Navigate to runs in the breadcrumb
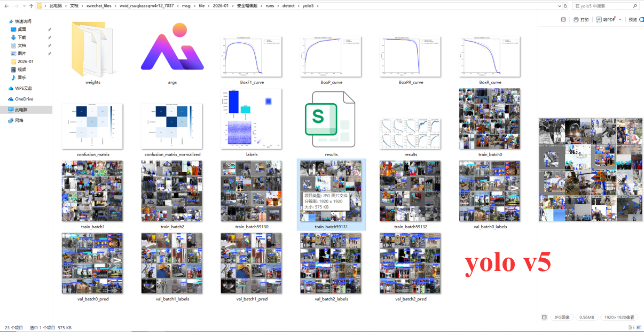The image size is (644, 332). [270, 6]
